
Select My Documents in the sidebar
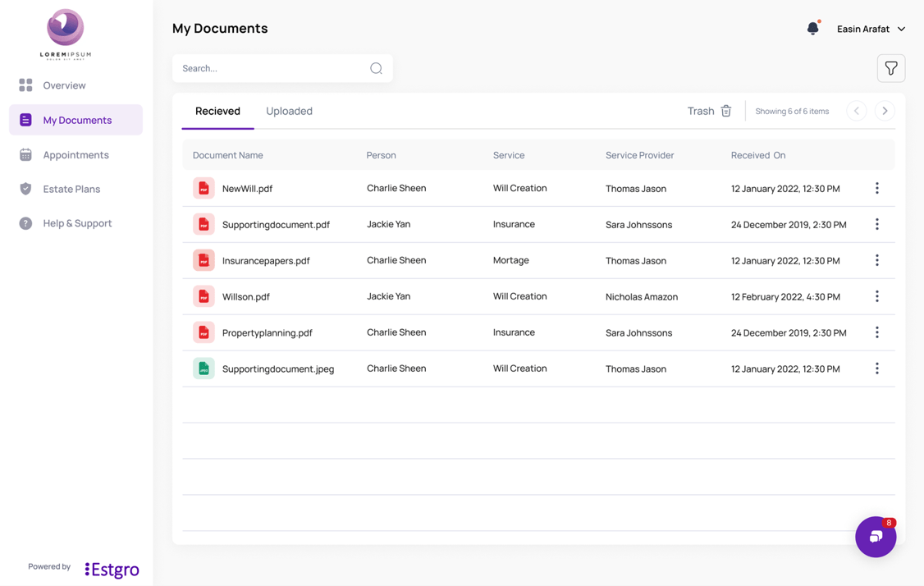(76, 121)
